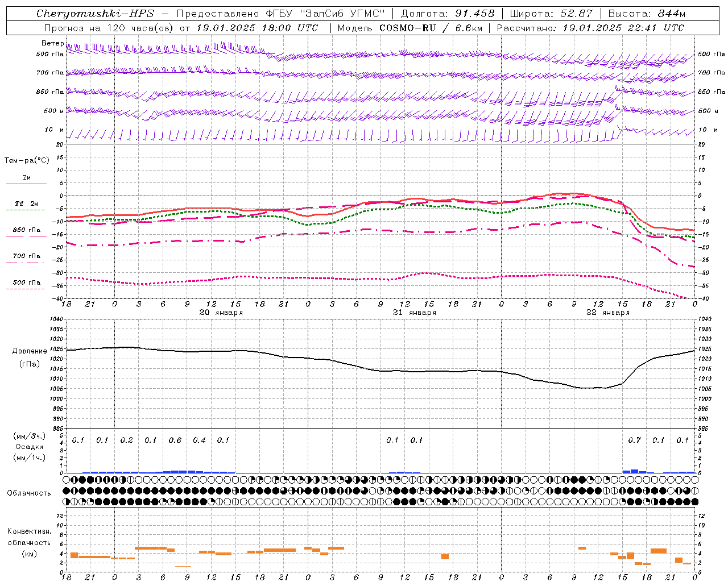Select the 0.7 precipitation amount value

634,440
